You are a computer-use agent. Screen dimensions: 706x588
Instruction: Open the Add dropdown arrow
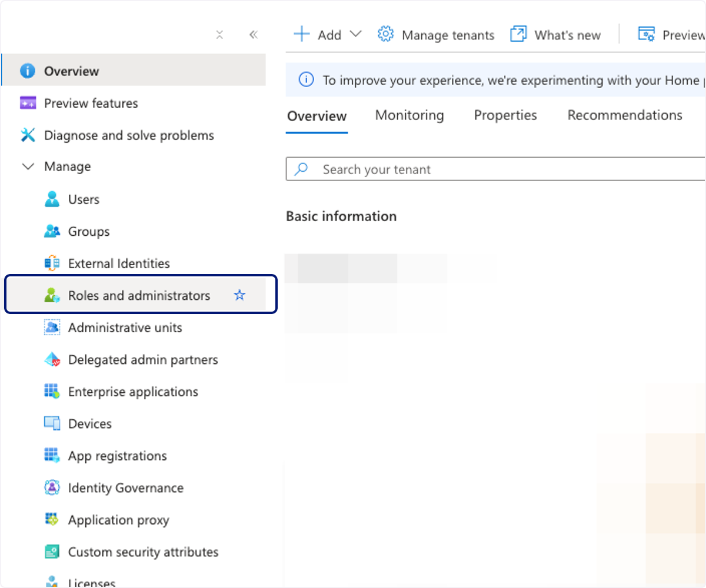tap(355, 34)
